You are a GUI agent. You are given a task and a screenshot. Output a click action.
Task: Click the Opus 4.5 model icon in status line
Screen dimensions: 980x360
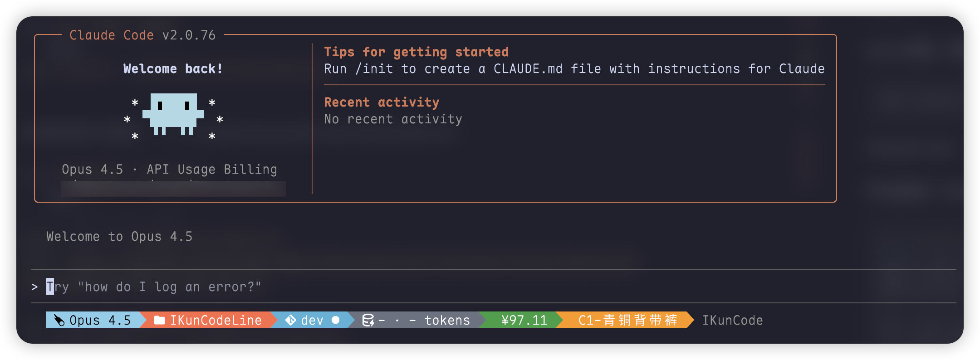tap(59, 320)
